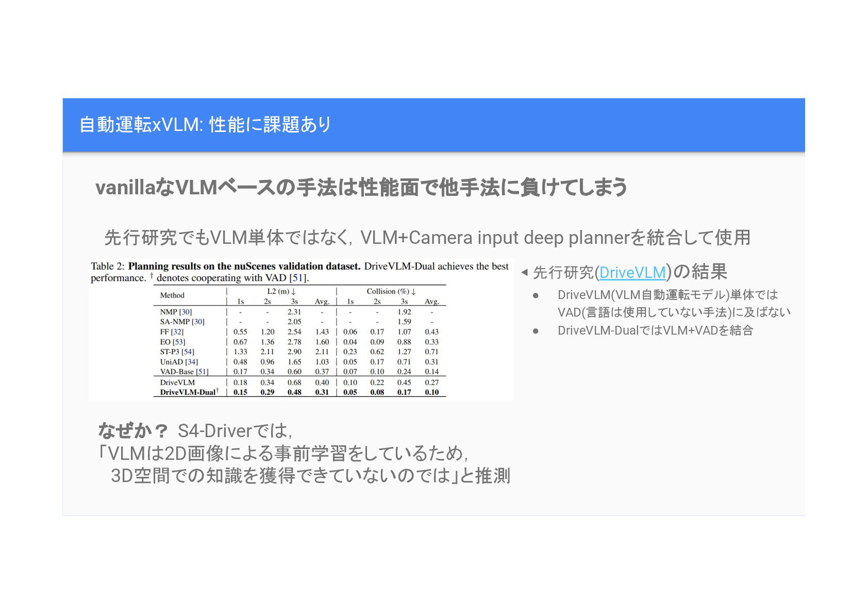The height and width of the screenshot is (614, 868).
Task: Select the bold 'DriveVLM-Dual' row label
Action: point(189,392)
